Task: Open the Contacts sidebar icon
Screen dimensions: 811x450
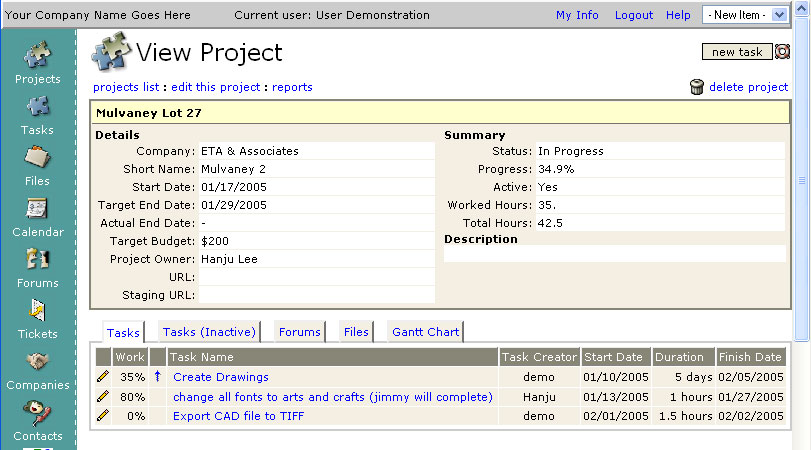Action: 37,413
